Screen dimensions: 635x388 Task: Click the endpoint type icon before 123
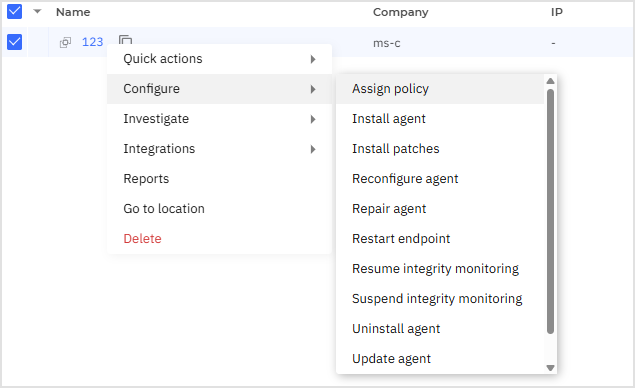point(65,42)
